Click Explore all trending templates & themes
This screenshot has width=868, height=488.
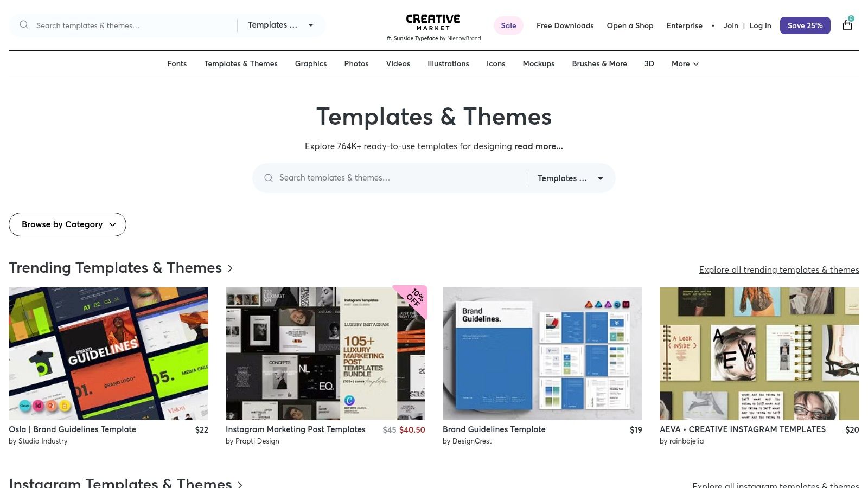pos(779,269)
